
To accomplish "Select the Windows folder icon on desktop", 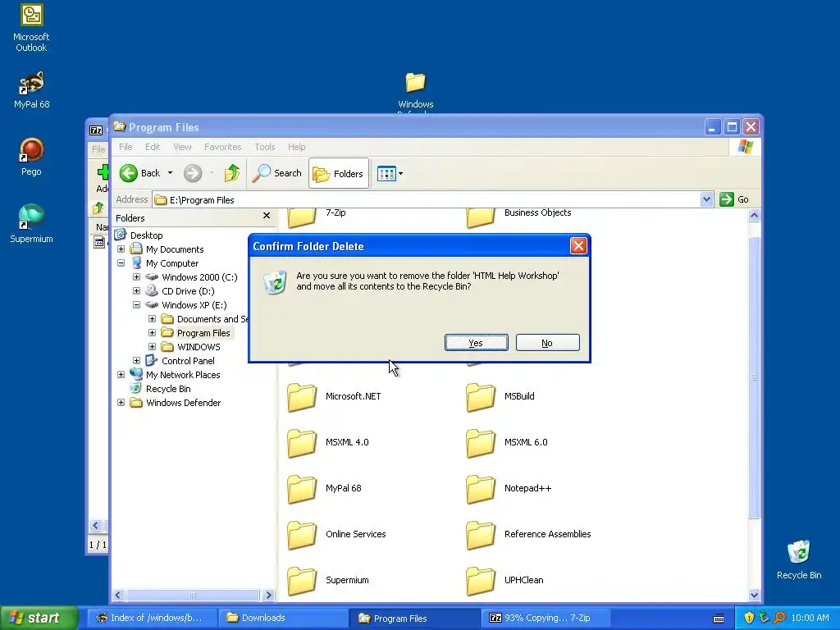I will coord(415,83).
